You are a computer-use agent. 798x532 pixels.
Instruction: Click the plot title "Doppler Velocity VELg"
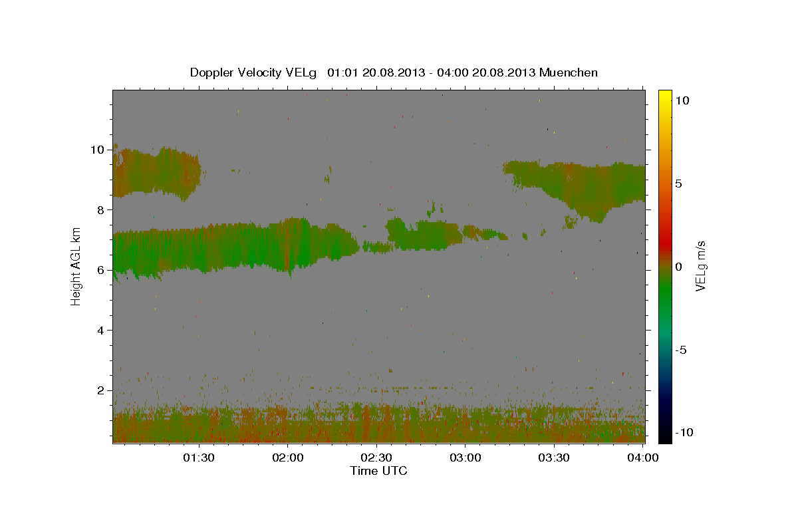[254, 72]
